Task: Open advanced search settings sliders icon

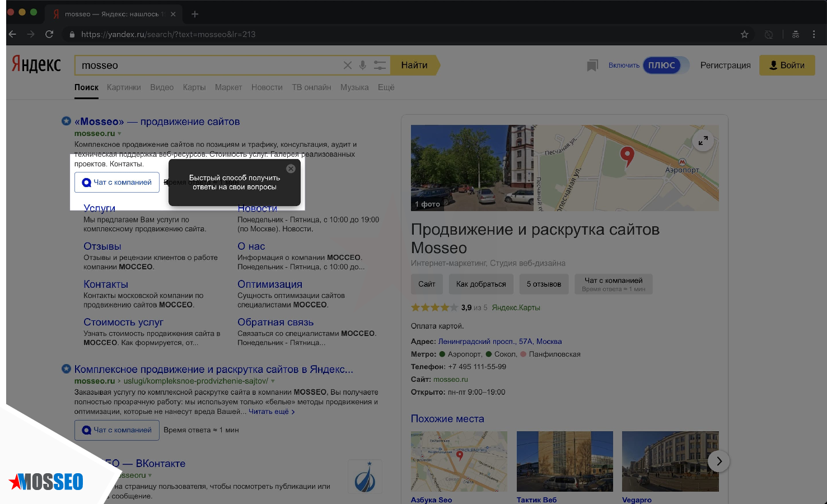Action: coord(380,66)
